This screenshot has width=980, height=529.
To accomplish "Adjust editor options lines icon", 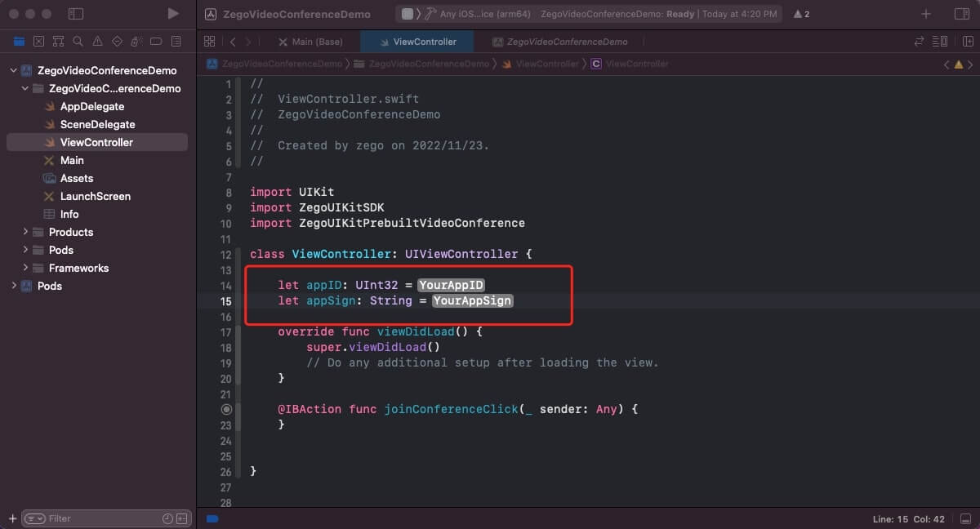I will (x=942, y=42).
